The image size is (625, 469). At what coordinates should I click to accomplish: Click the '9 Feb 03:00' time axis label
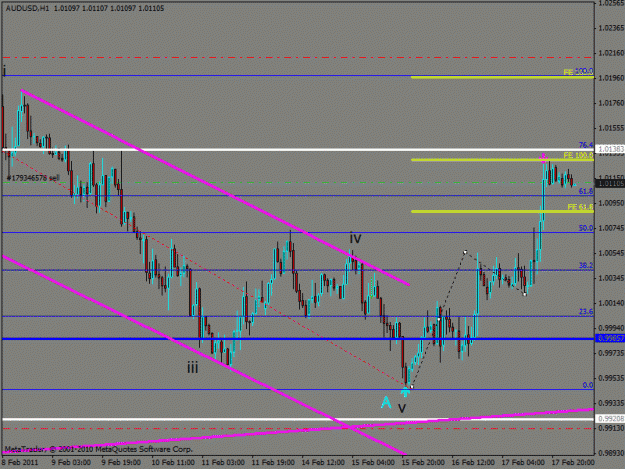pos(71,462)
